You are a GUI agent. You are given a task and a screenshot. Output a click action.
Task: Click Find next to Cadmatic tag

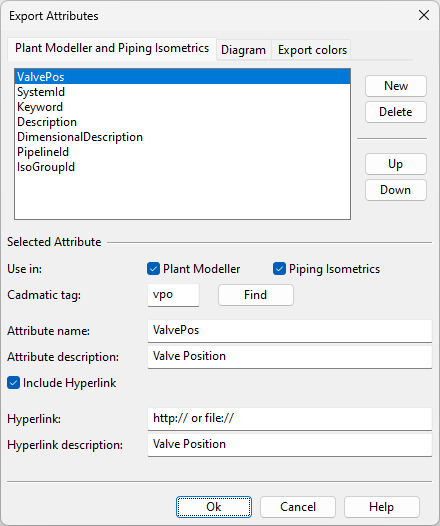click(x=256, y=295)
